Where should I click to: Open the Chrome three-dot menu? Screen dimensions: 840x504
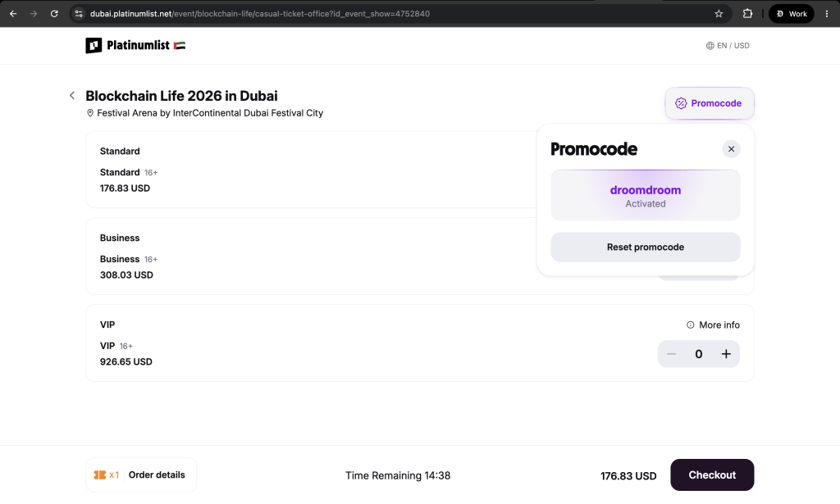click(827, 14)
